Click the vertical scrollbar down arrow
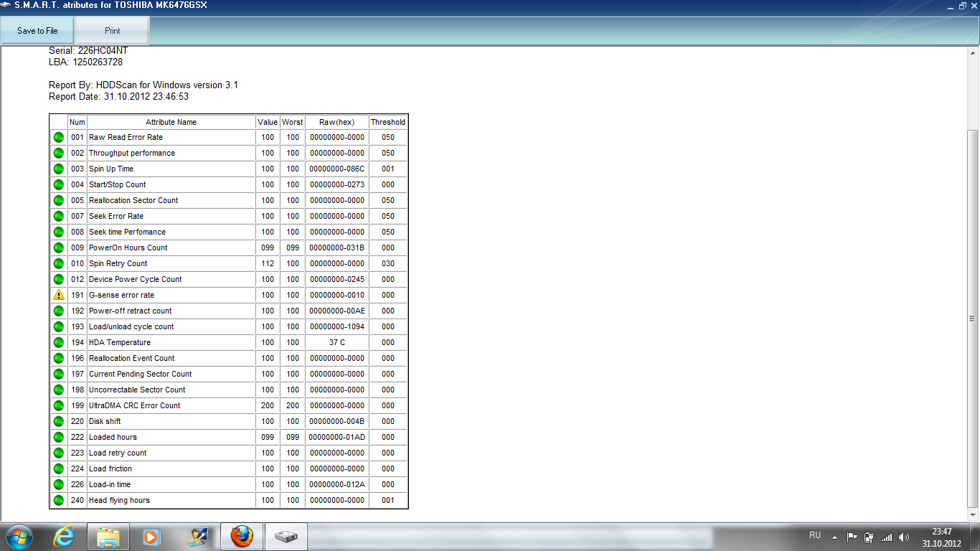 tap(973, 514)
